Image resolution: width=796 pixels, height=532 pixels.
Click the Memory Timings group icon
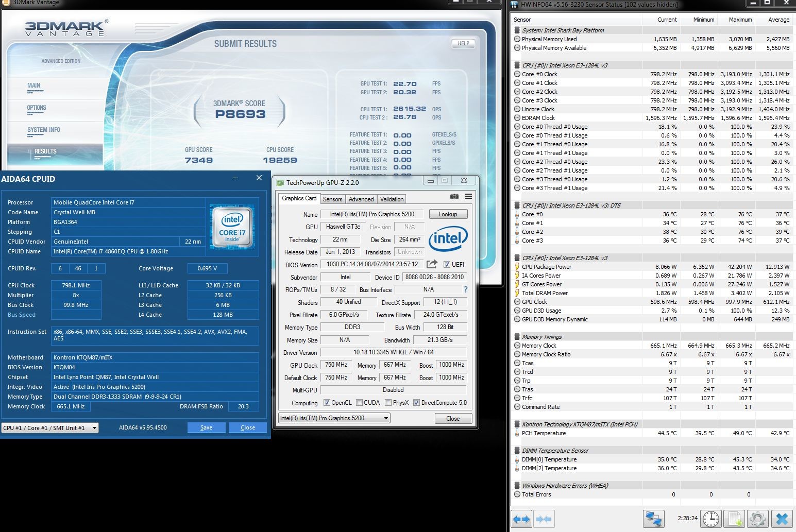[517, 337]
